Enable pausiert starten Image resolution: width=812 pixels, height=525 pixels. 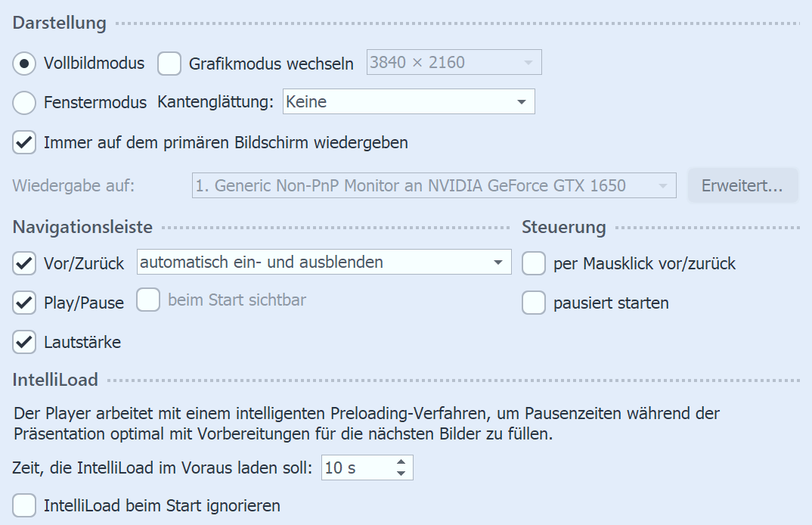pyautogui.click(x=534, y=303)
